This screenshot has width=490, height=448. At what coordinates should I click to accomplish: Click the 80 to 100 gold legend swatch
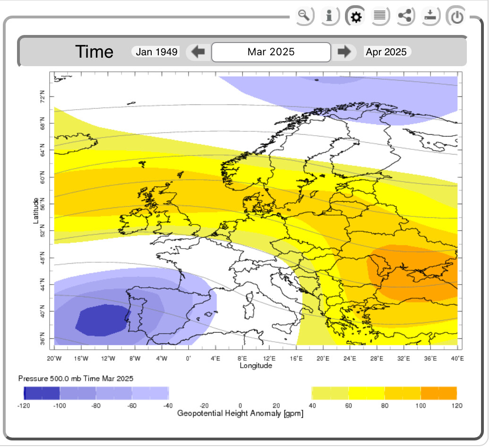click(403, 393)
